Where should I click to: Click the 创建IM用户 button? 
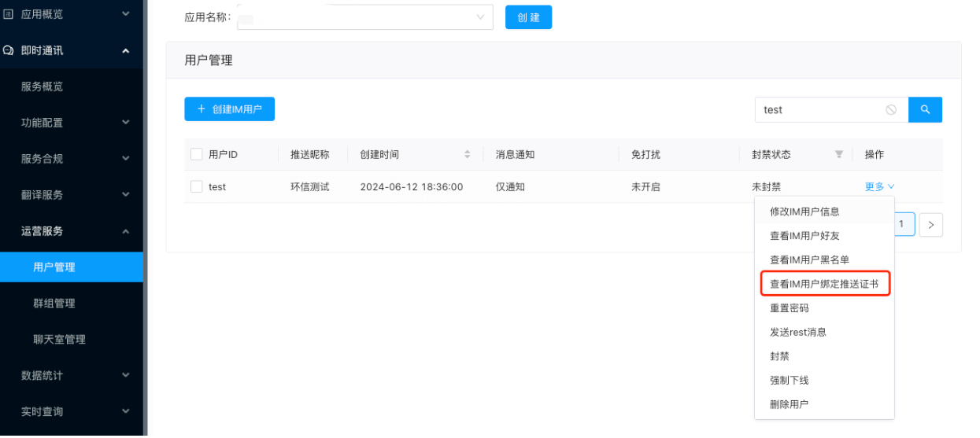pos(229,109)
